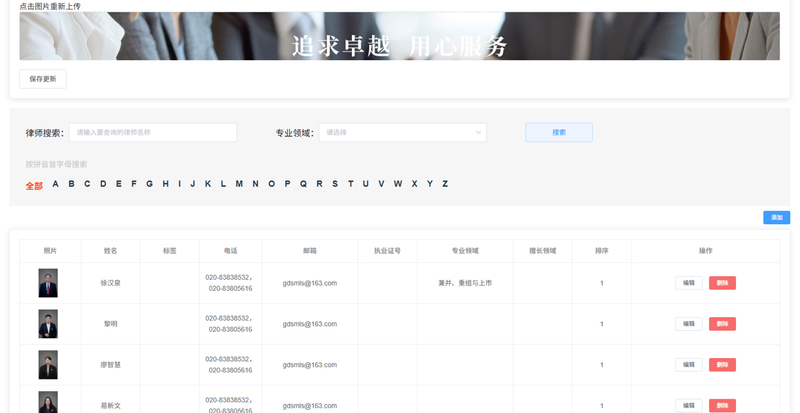Filter lawyers by letter A

tap(56, 184)
